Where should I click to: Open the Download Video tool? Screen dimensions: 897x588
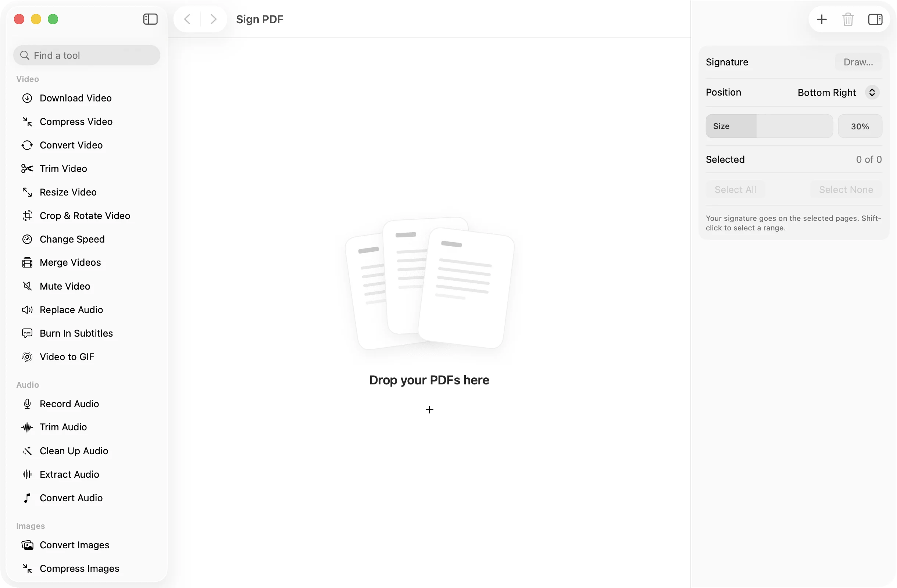click(x=87, y=98)
